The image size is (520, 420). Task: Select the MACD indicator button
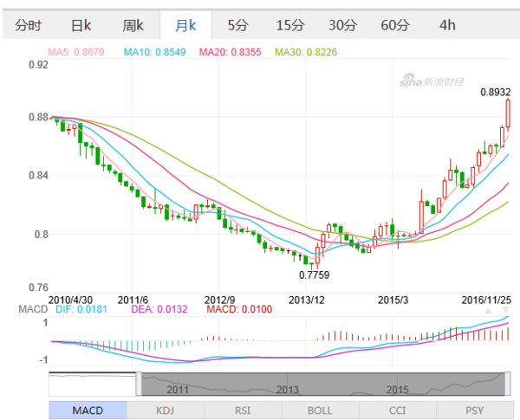(x=88, y=409)
